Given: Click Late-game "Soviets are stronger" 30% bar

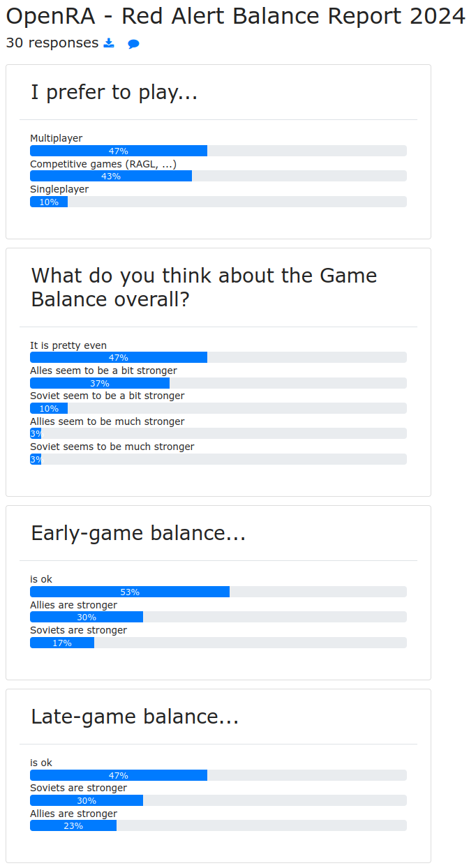Looking at the screenshot, I should coord(87,800).
